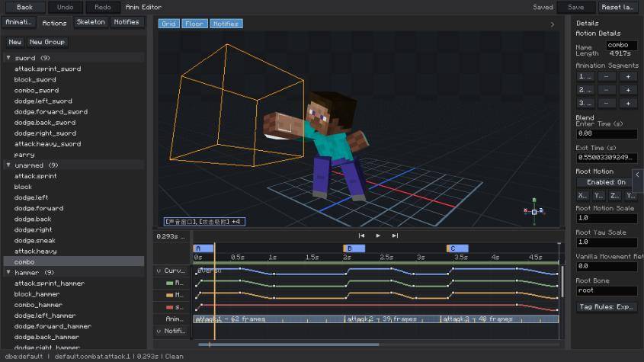The image size is (644, 362).
Task: Select dodge.sneak in unarmed group
Action: (x=34, y=241)
